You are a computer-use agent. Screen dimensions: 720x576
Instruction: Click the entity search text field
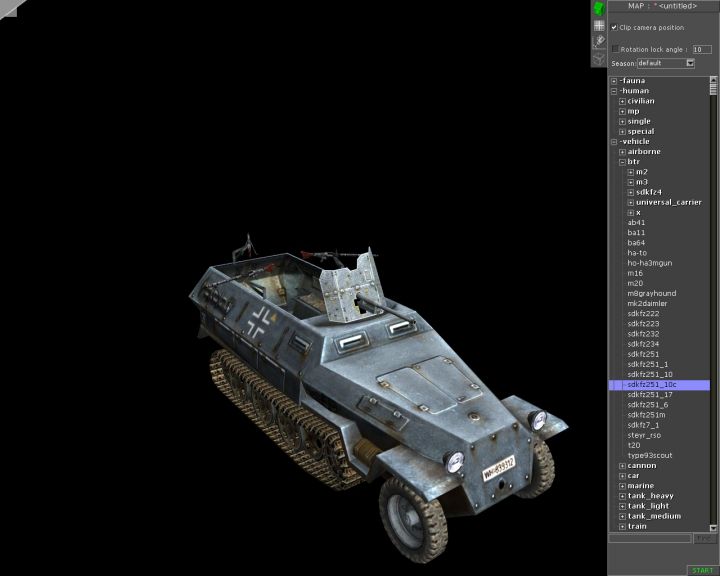(649, 538)
